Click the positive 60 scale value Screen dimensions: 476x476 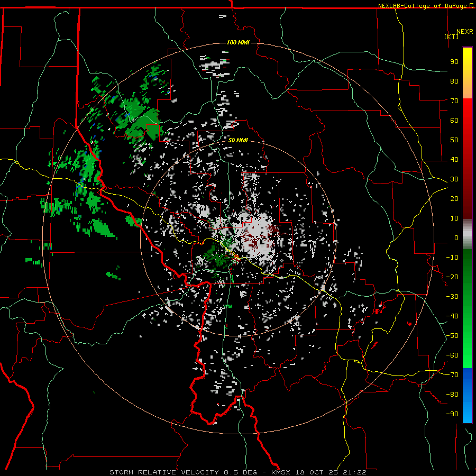pyautogui.click(x=454, y=121)
